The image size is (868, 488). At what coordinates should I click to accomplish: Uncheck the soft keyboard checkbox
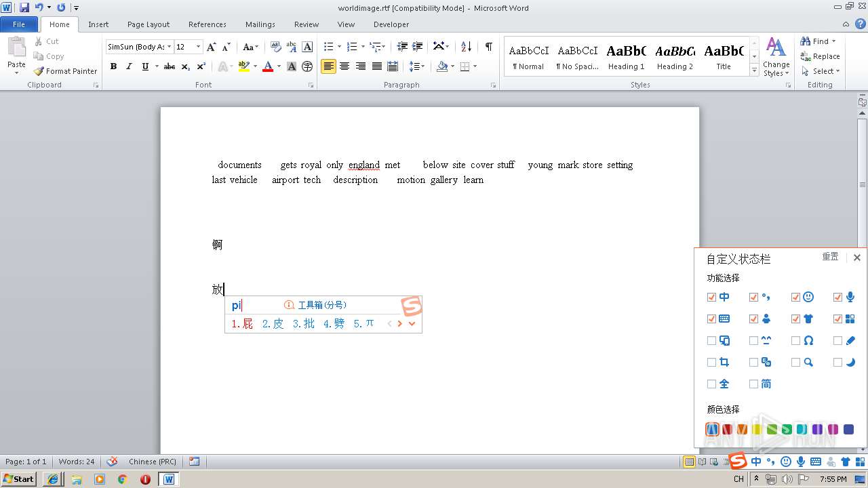tap(711, 319)
